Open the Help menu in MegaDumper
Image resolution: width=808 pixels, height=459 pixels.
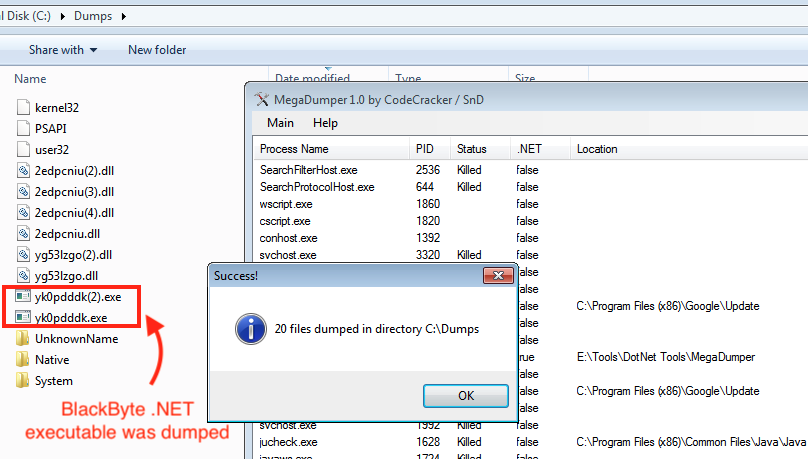325,123
